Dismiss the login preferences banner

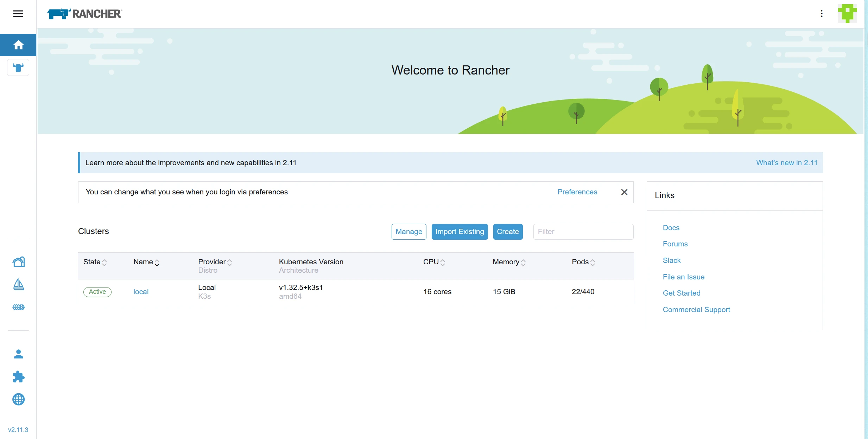tap(624, 192)
